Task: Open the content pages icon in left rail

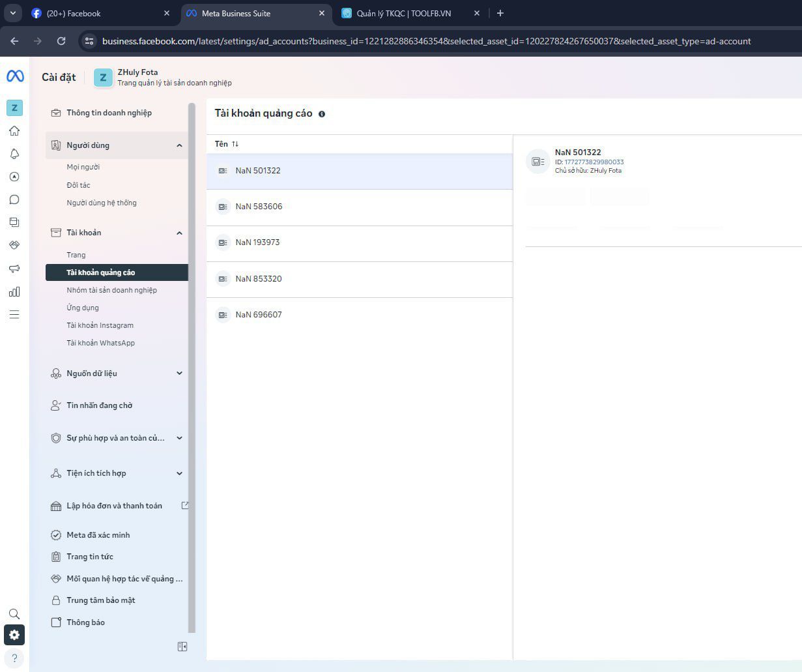Action: pyautogui.click(x=14, y=222)
